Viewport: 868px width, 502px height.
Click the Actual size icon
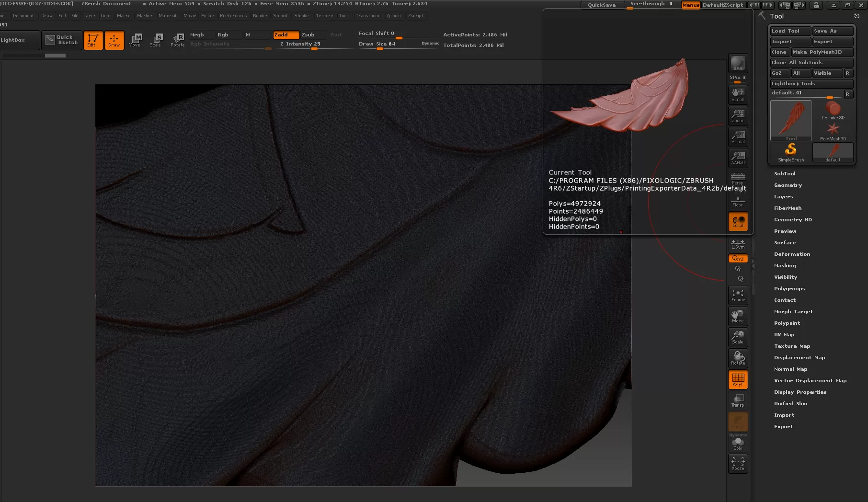(738, 137)
